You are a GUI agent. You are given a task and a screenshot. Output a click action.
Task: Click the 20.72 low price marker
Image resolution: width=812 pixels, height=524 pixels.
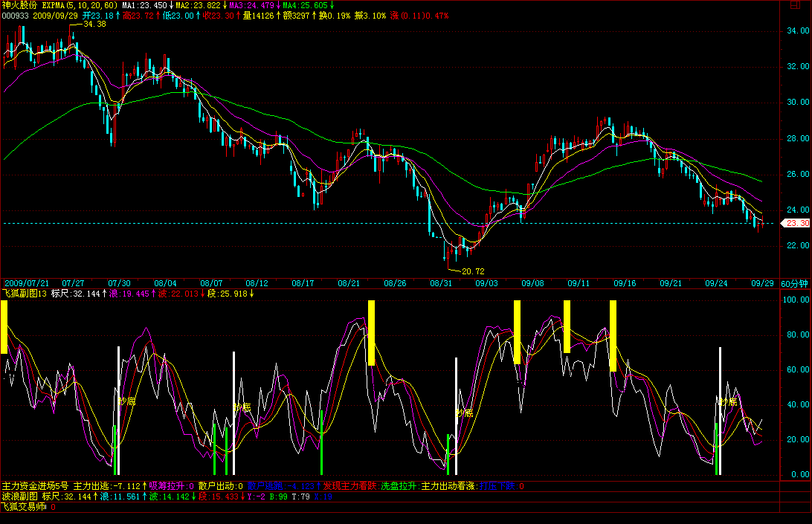point(473,271)
